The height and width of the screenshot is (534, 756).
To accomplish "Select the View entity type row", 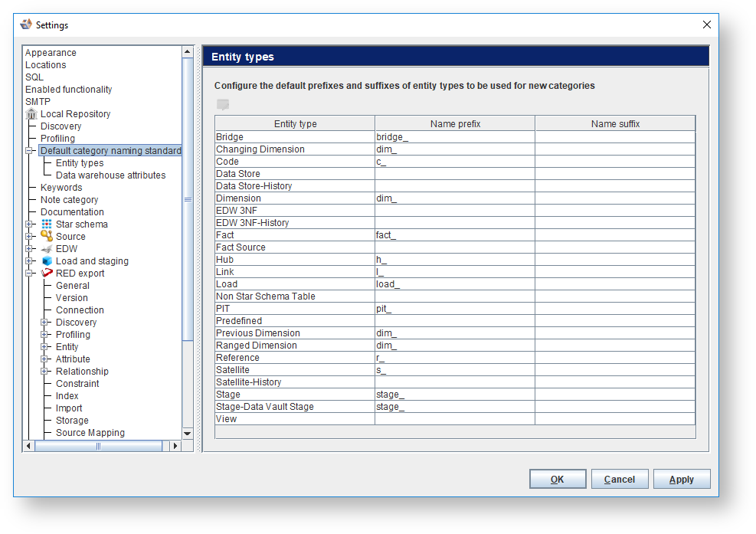I will click(455, 419).
